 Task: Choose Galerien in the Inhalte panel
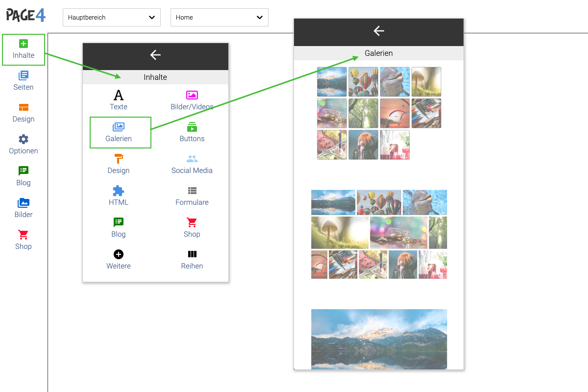point(121,132)
